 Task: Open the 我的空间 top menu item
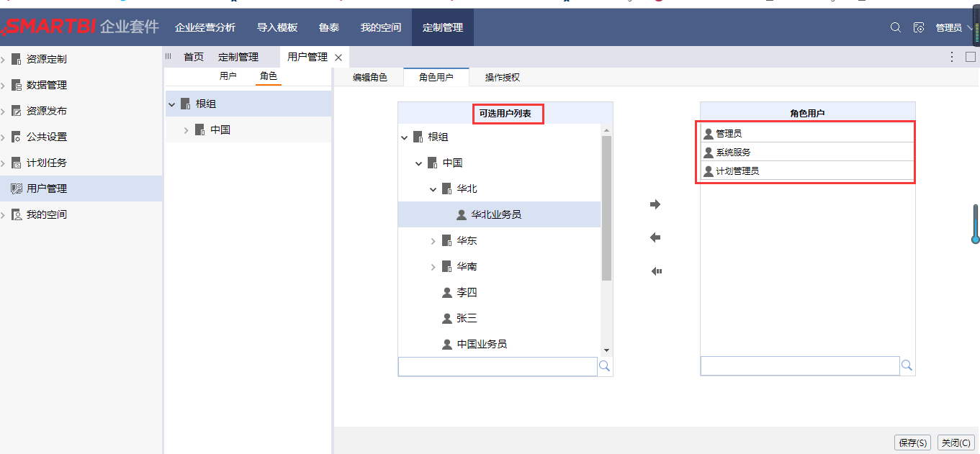(x=381, y=27)
